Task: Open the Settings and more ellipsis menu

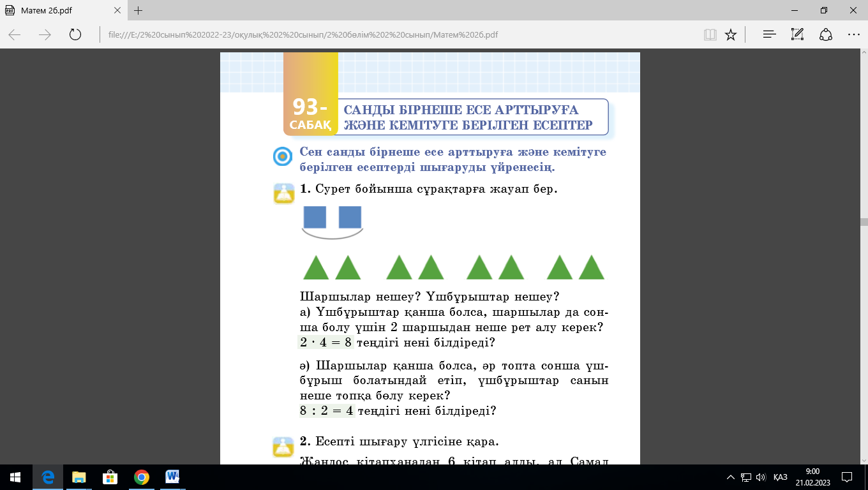Action: click(854, 34)
